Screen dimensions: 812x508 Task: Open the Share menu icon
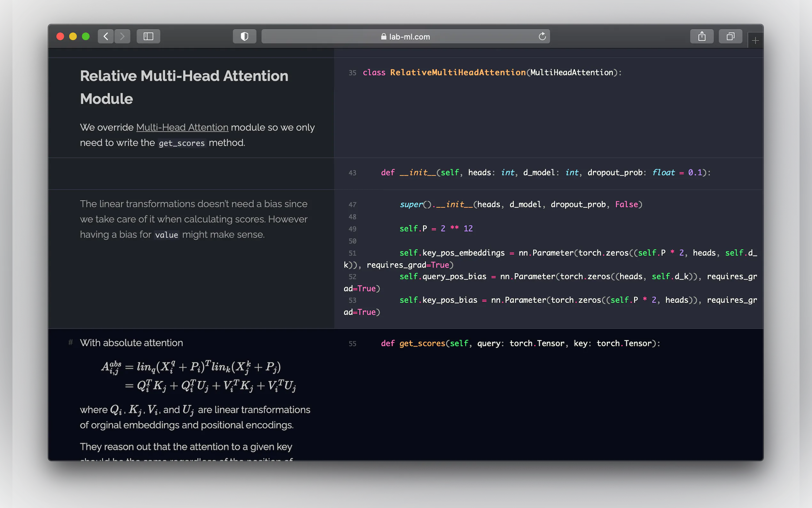(x=702, y=36)
